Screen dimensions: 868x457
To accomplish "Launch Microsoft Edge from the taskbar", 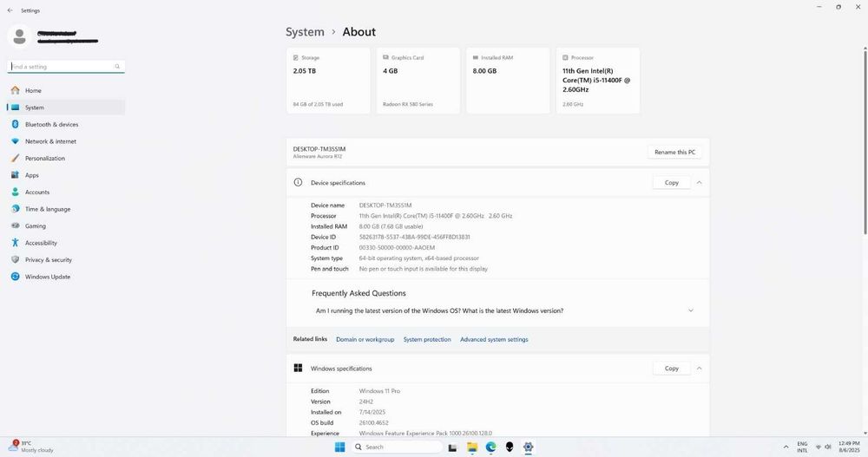I will coord(491,447).
